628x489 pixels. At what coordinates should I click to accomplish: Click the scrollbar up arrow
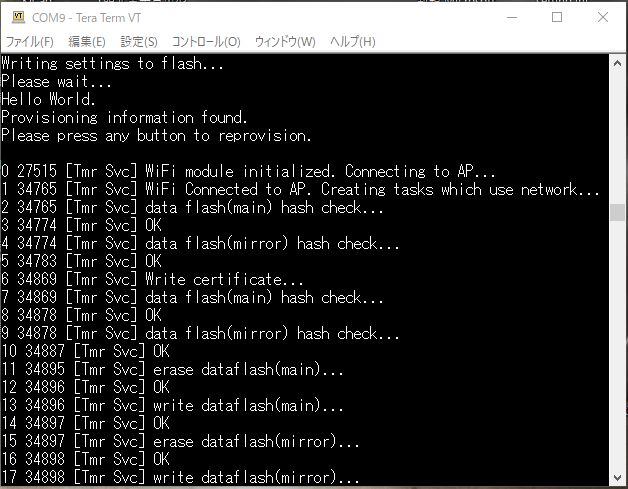pos(618,63)
